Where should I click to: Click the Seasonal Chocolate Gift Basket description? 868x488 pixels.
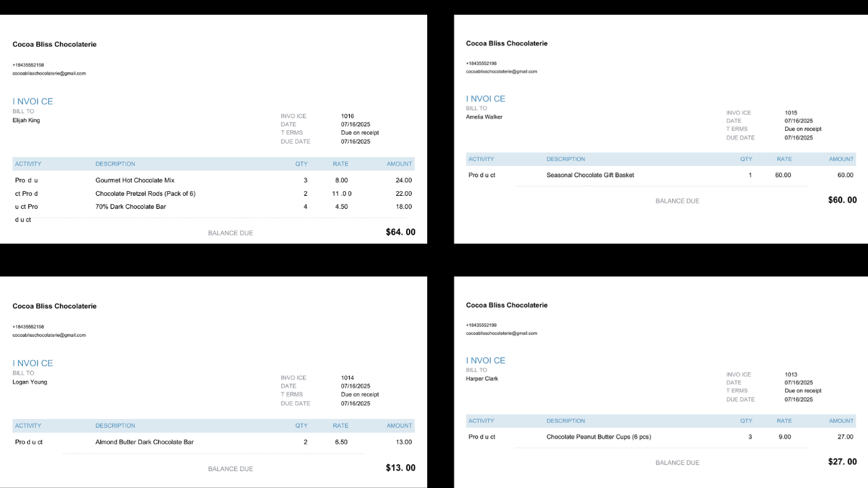[591, 175]
